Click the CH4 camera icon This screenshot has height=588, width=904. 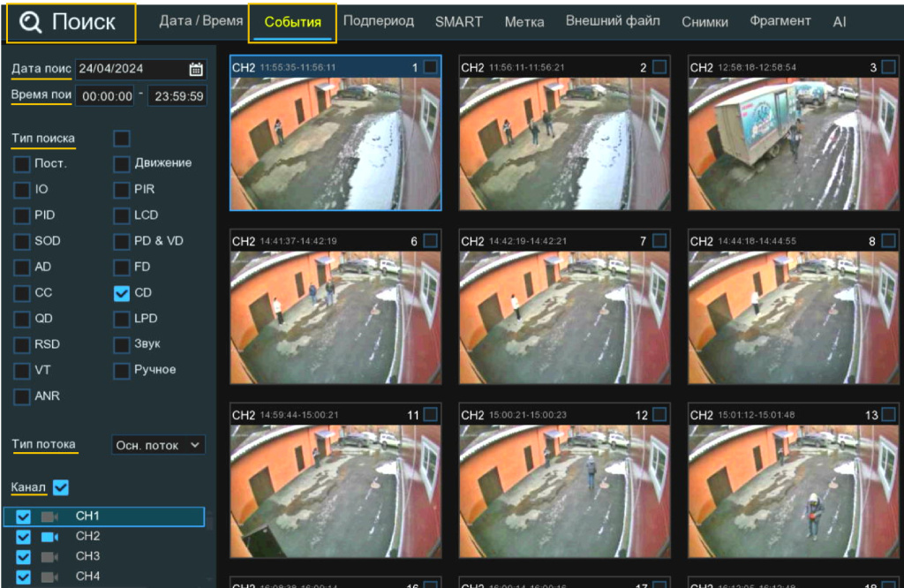pyautogui.click(x=49, y=577)
